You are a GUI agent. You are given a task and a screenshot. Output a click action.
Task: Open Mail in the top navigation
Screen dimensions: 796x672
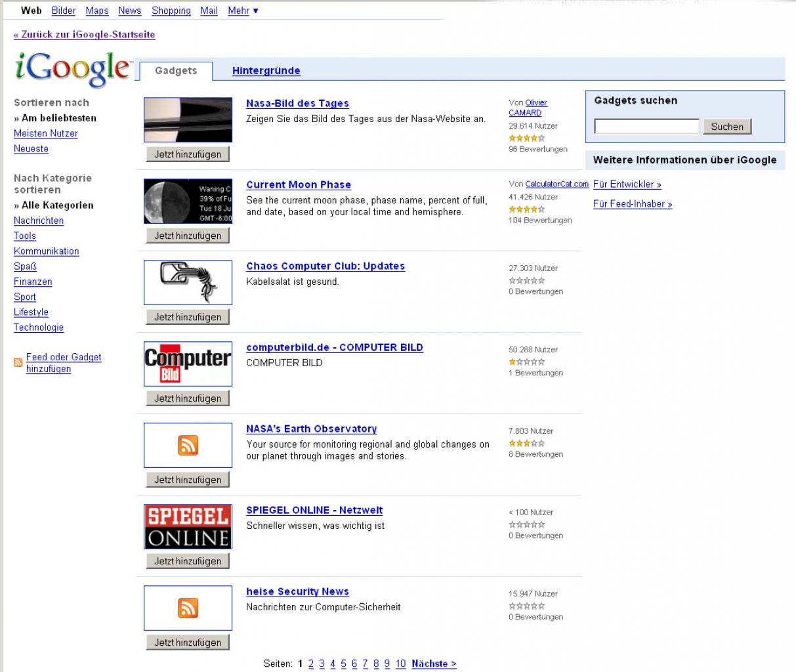[x=209, y=10]
